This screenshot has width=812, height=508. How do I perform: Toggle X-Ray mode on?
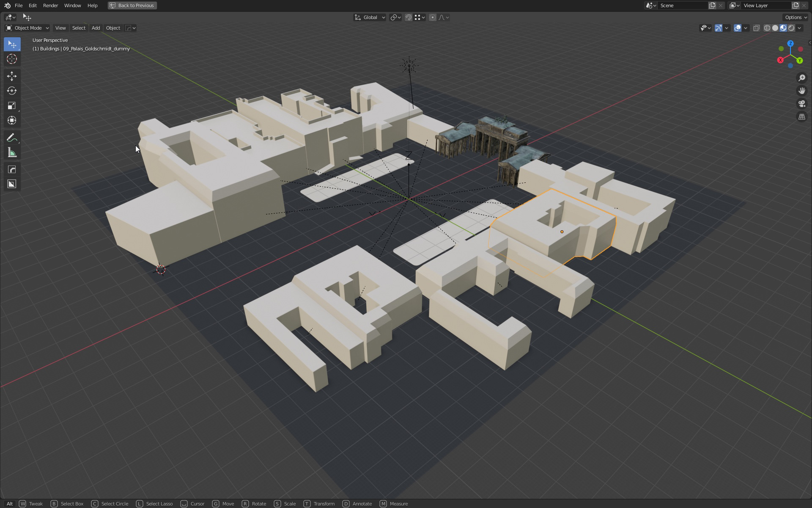(x=757, y=28)
